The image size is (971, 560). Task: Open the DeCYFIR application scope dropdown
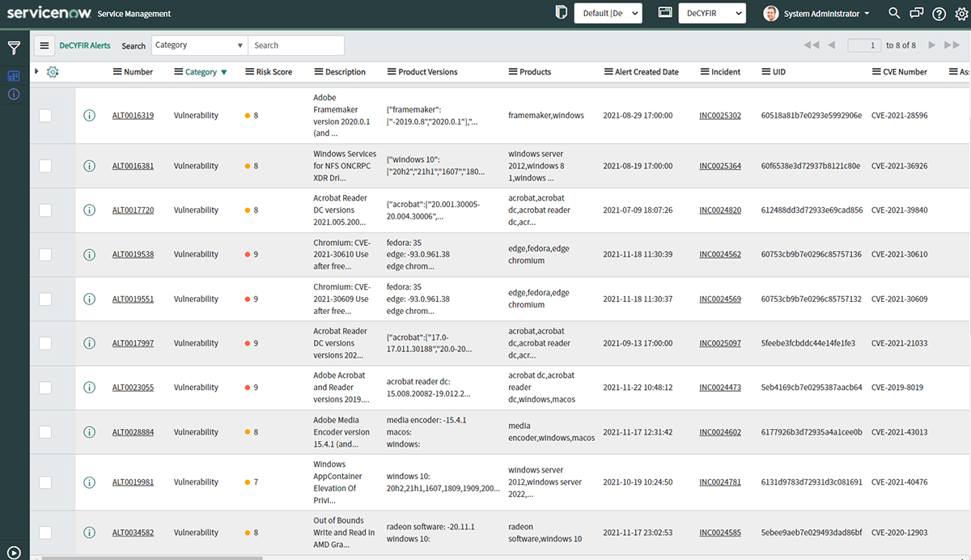coord(711,13)
